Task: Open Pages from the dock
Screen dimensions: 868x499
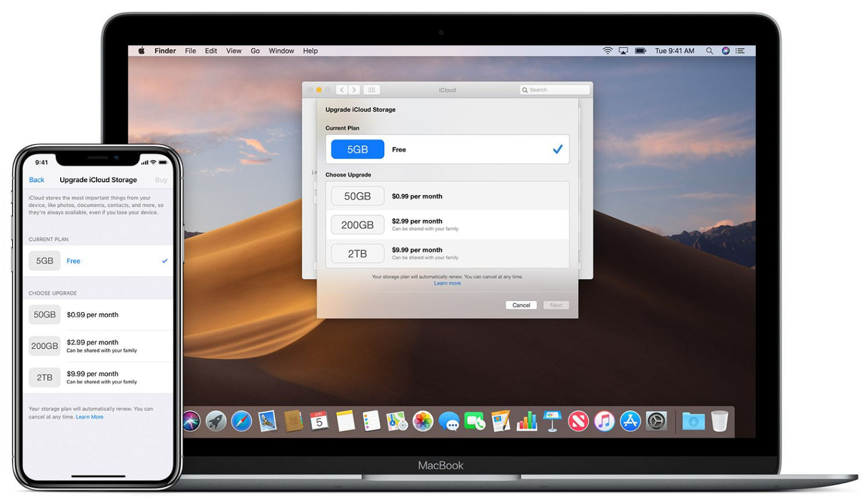Action: pos(501,421)
